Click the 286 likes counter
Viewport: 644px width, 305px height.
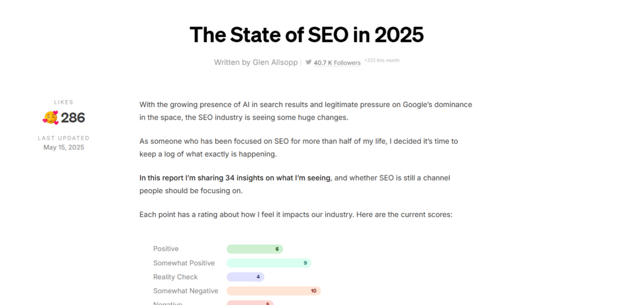coord(73,118)
